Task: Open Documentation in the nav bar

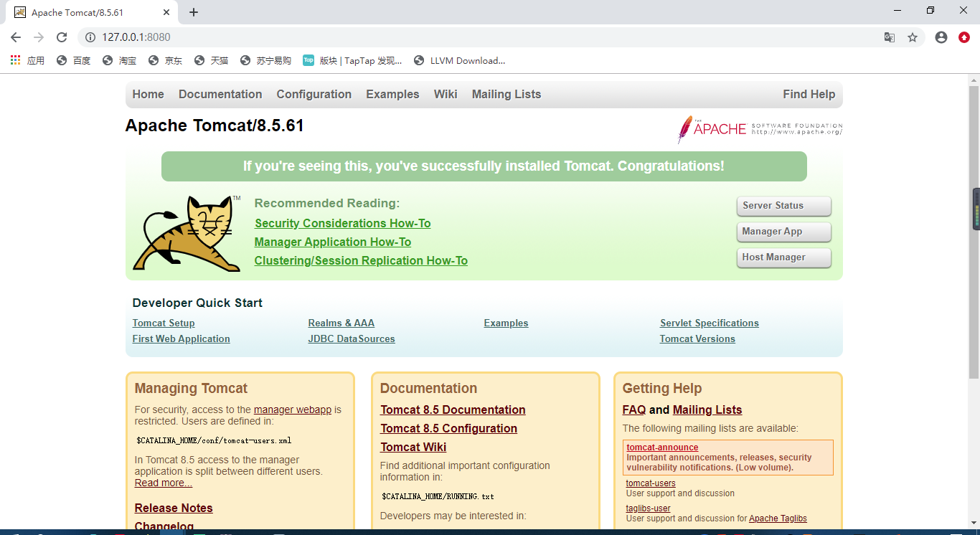Action: (x=220, y=95)
